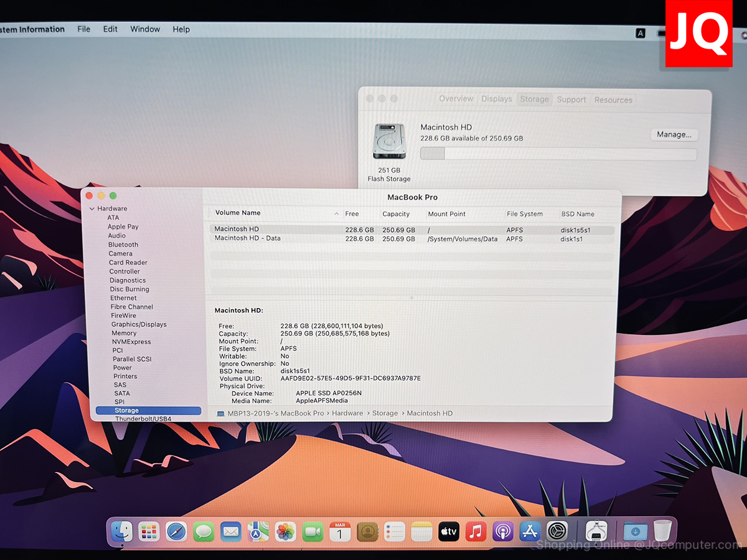Select Apple Pay in sidebar

coord(123,226)
